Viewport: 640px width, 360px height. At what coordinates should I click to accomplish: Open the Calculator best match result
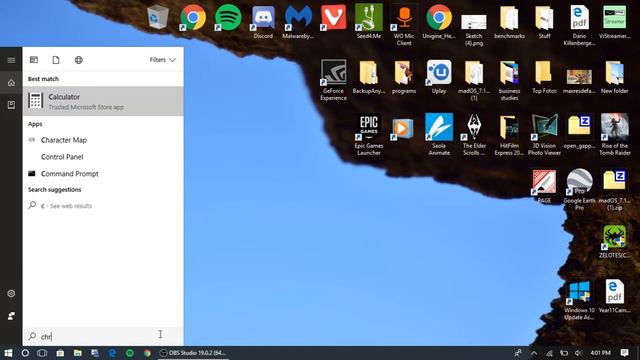pos(103,101)
